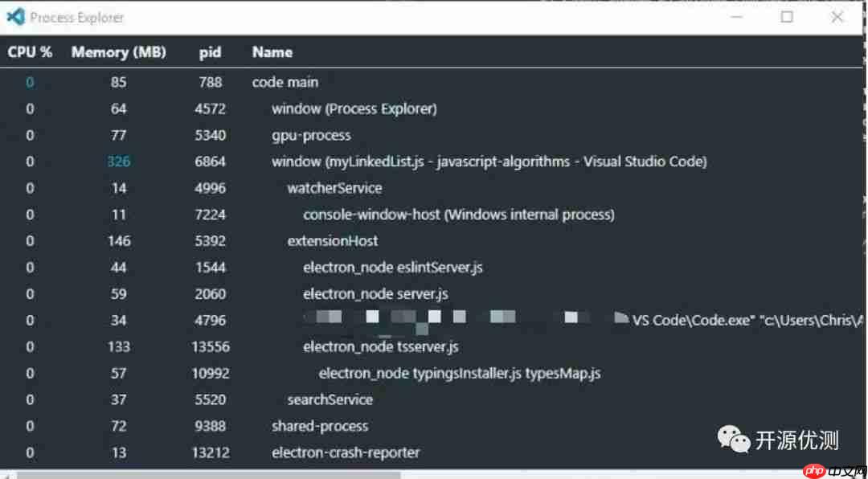Select the gpu-process row

pyautogui.click(x=311, y=135)
